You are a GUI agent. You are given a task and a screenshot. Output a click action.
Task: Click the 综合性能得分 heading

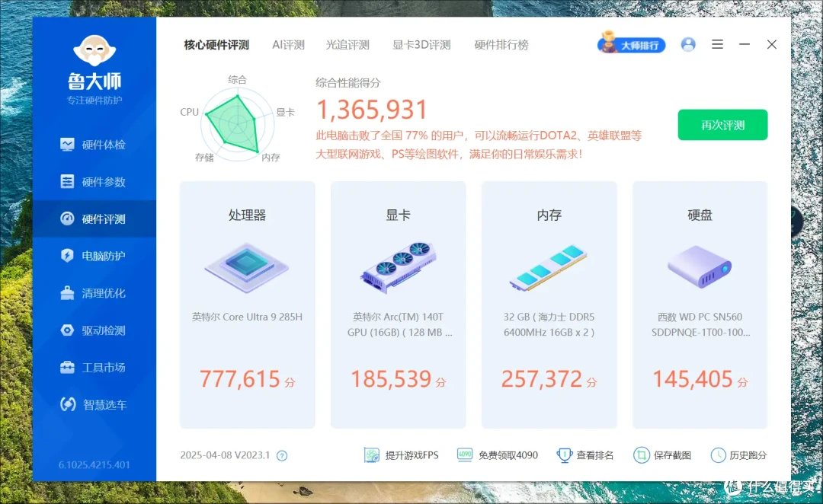tap(348, 82)
